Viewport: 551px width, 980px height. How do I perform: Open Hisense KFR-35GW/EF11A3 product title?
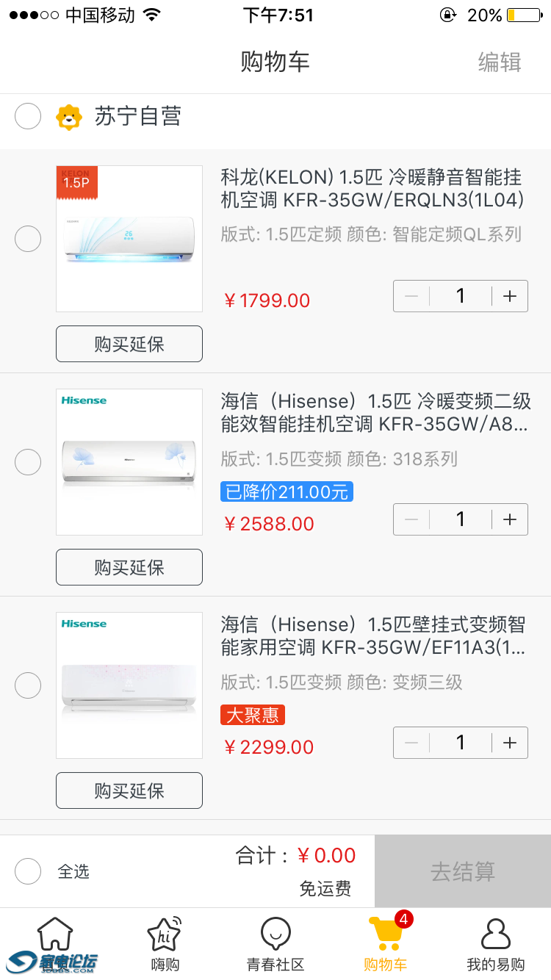[x=373, y=635]
